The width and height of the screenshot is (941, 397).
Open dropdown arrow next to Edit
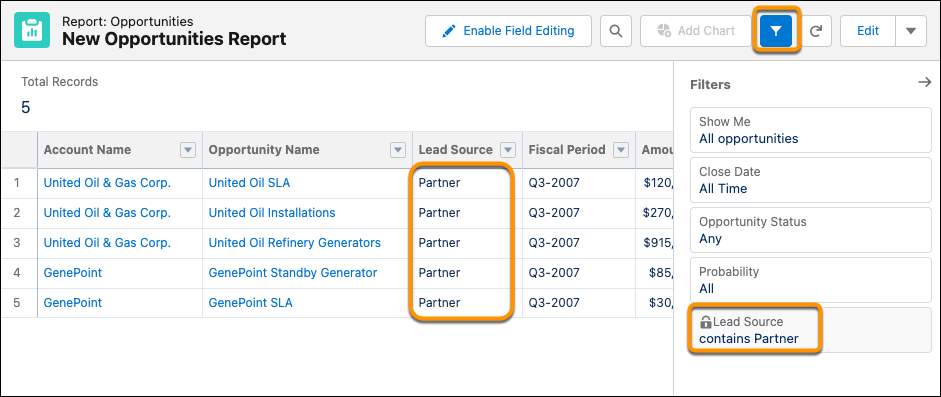click(x=911, y=31)
